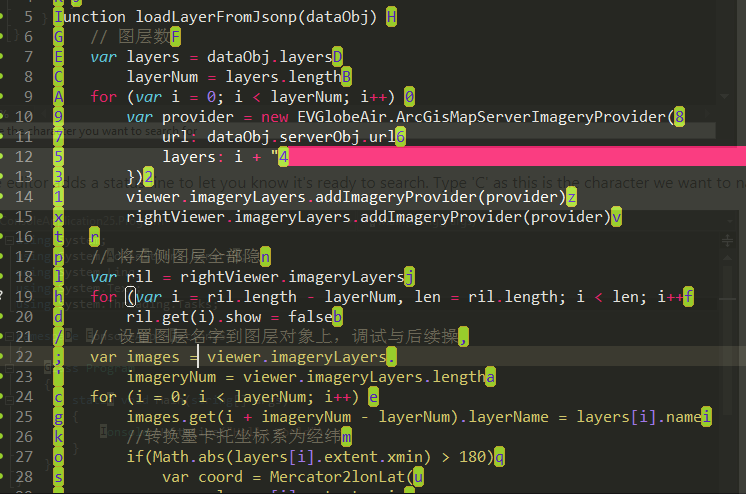Screen dimensions: 746x494
Task: Click the pink highlighted bar on line 12
Action: click(518, 157)
